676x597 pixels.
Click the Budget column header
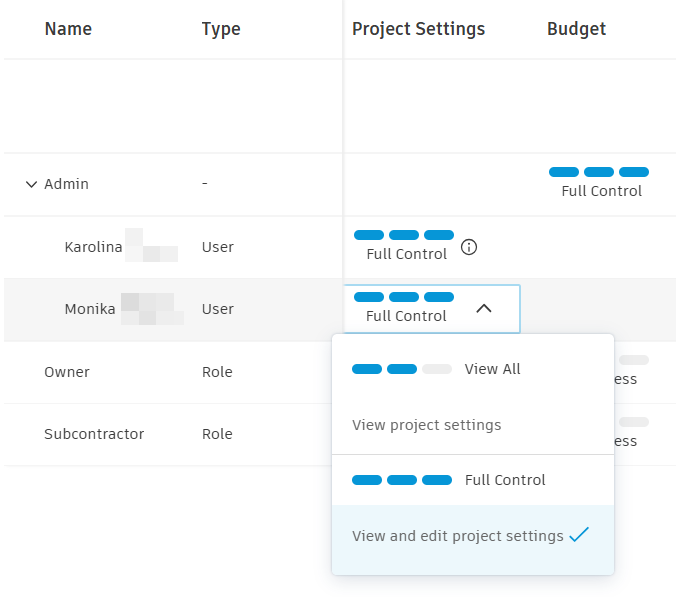pos(576,29)
